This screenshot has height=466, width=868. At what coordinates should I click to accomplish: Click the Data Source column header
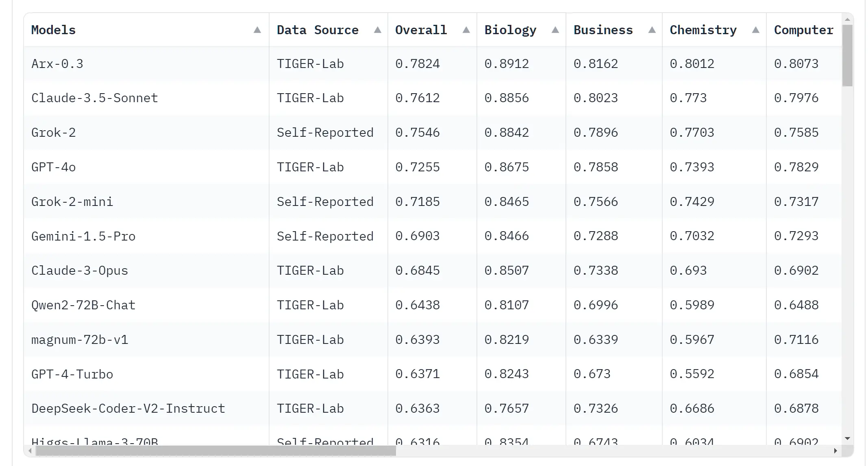(x=328, y=30)
